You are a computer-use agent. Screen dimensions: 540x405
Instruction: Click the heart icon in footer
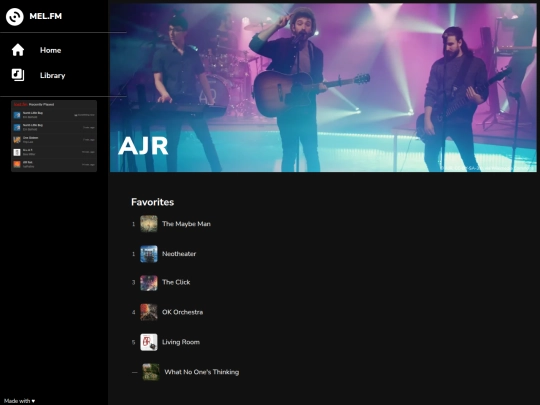tap(33, 401)
